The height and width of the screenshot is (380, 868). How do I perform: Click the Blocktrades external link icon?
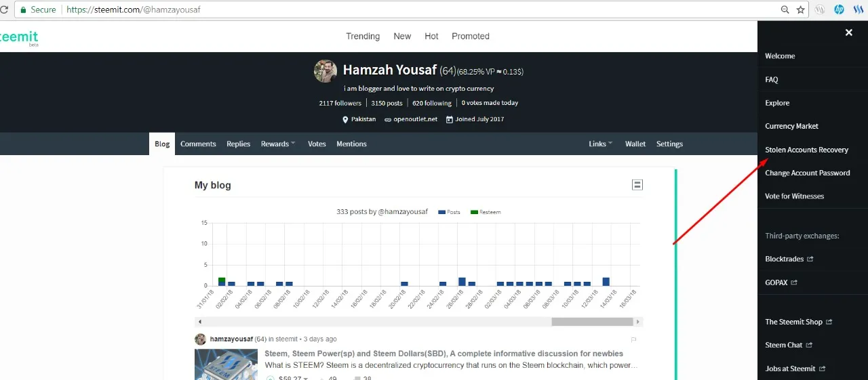pos(810,259)
